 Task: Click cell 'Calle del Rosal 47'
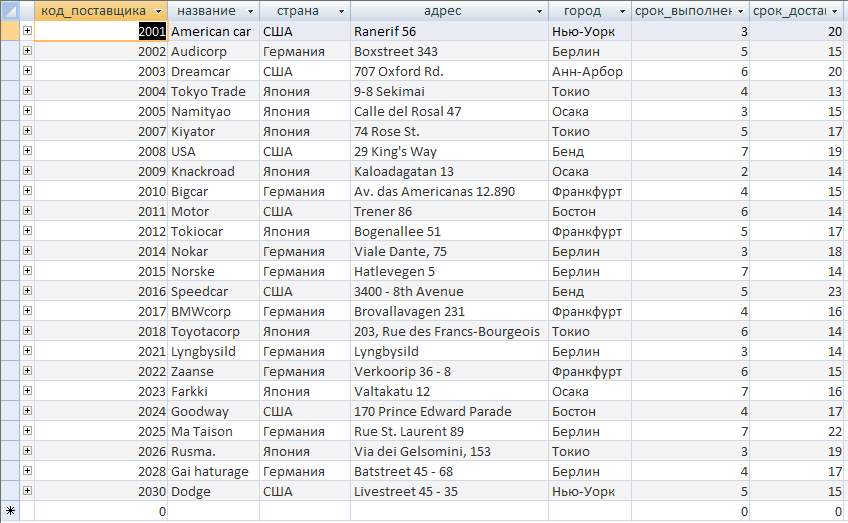click(449, 111)
